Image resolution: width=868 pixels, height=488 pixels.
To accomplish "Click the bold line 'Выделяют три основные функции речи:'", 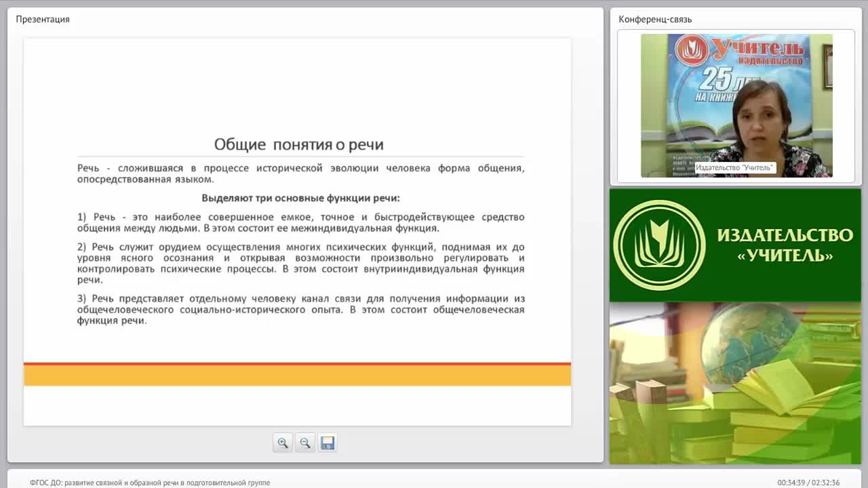I will click(300, 198).
